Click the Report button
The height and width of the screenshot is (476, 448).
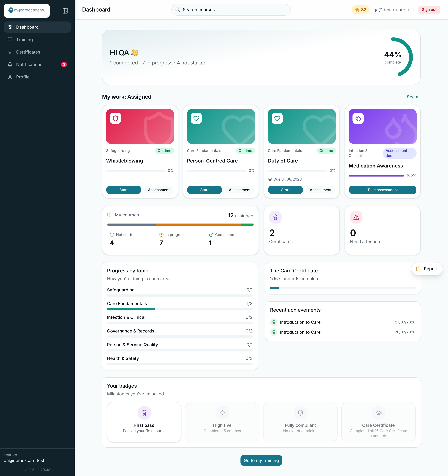click(427, 269)
